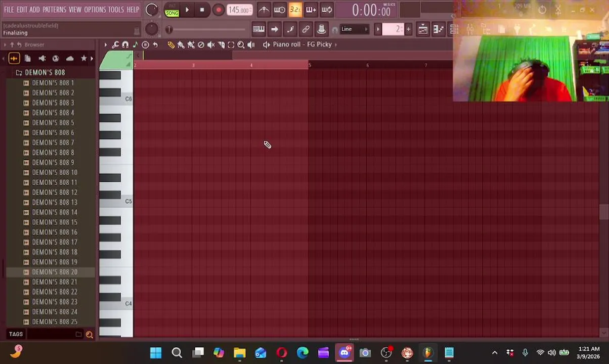
Task: Toggle wait for input before recording
Action: coord(279,10)
